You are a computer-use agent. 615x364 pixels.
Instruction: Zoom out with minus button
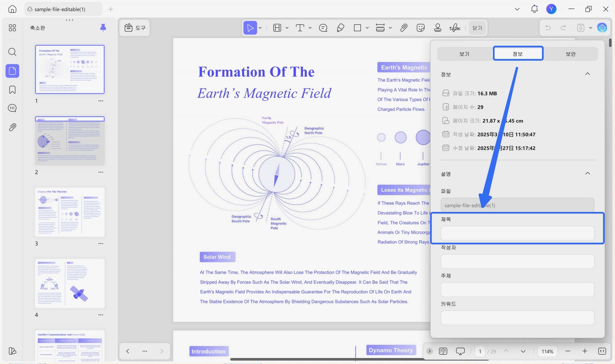(x=567, y=351)
